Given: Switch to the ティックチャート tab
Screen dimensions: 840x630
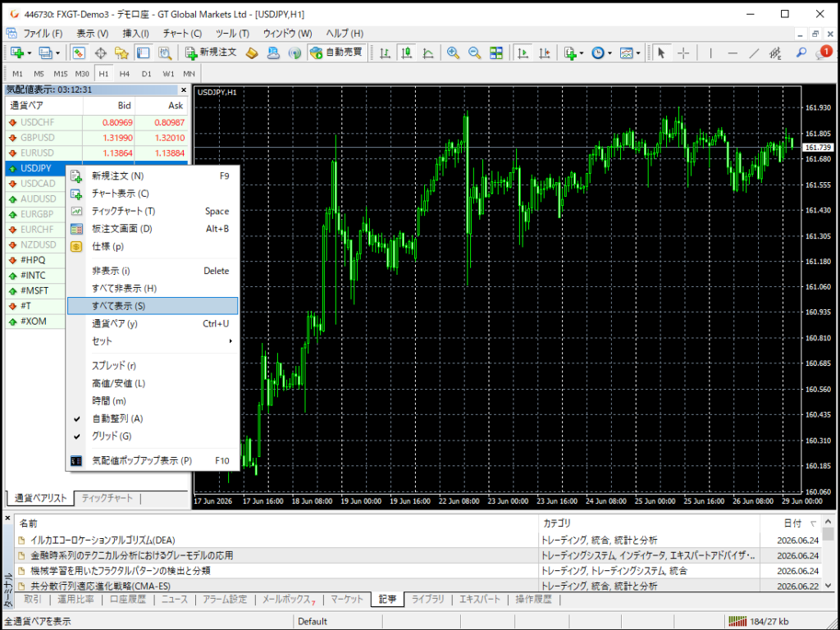Looking at the screenshot, I should point(107,498).
